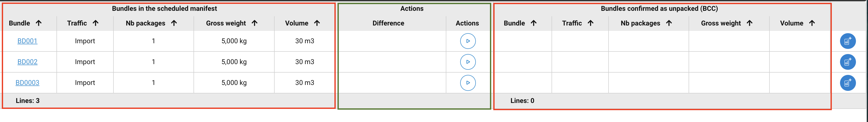Click the Difference column header
Viewport: 868px width, 122px height.
click(x=388, y=23)
